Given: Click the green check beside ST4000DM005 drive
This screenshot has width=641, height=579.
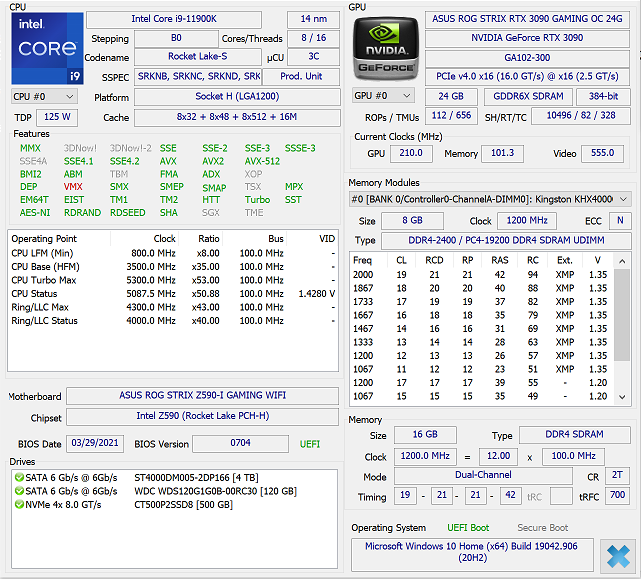Looking at the screenshot, I should tap(19, 478).
